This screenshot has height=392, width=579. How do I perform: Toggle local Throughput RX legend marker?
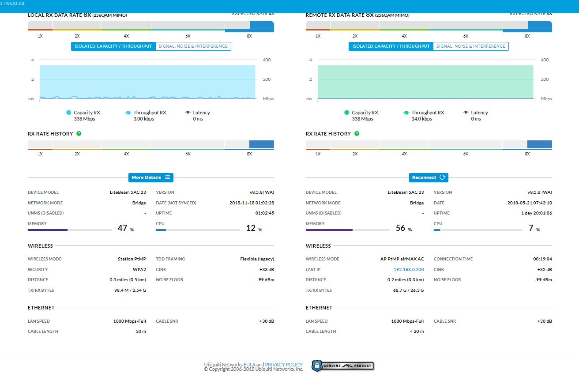pos(128,113)
